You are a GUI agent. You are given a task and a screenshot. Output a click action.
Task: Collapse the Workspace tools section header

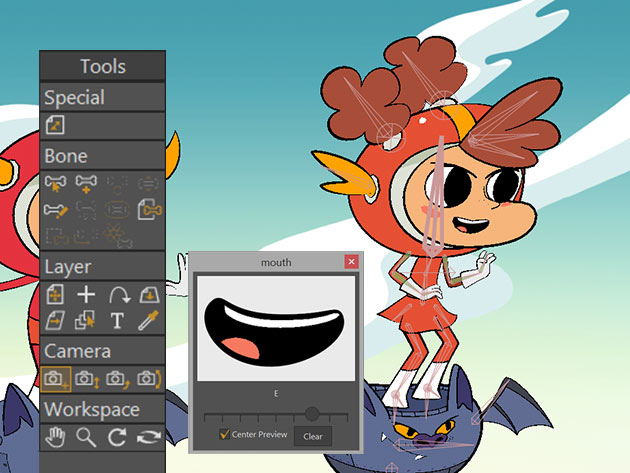coord(102,410)
